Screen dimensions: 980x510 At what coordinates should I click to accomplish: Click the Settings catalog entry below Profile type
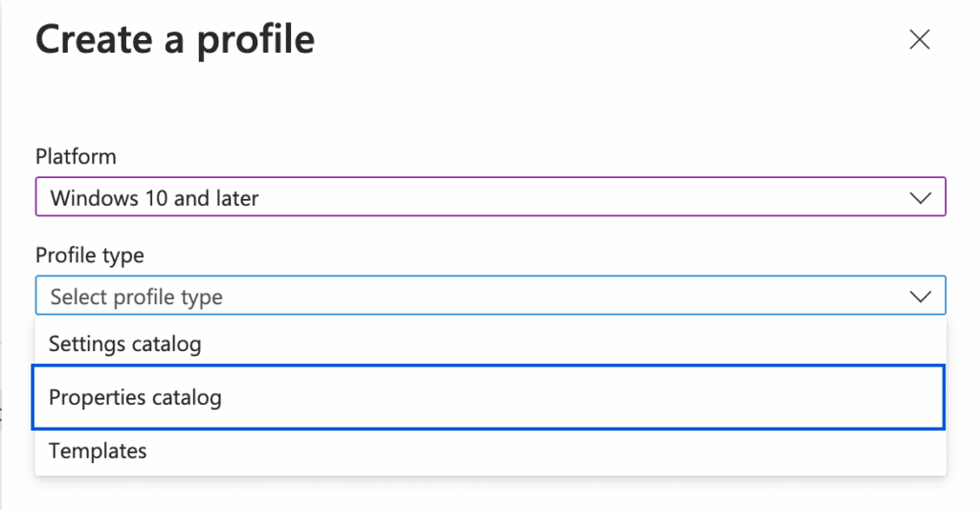click(x=125, y=344)
